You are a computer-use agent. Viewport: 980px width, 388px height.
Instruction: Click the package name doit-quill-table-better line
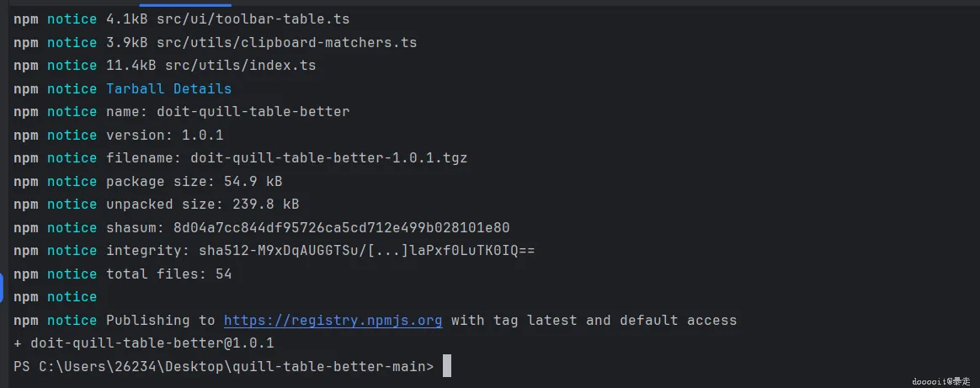pos(227,111)
